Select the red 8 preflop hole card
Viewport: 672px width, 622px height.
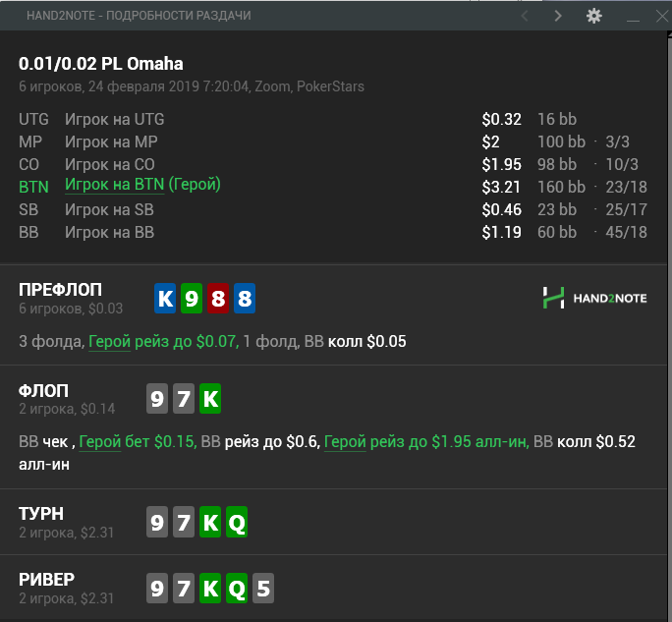coord(218,299)
